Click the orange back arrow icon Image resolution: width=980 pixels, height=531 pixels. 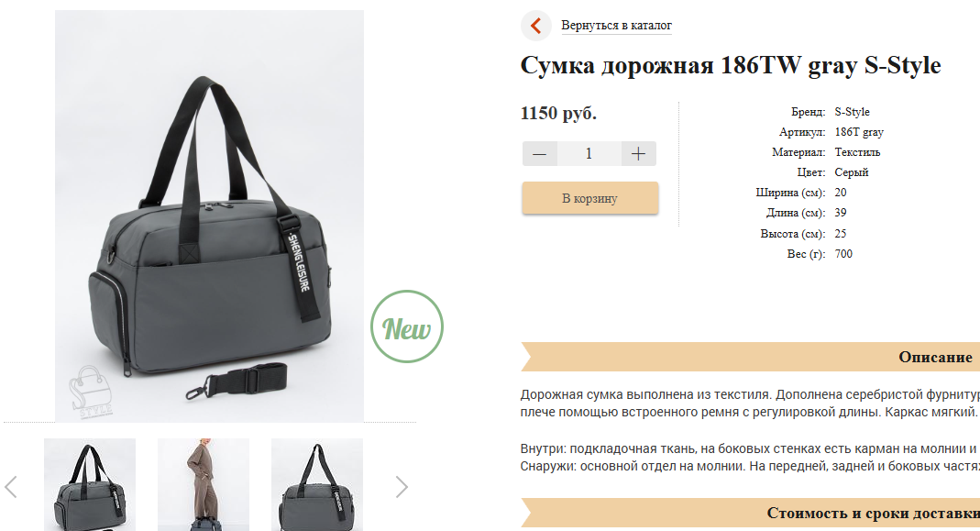click(x=535, y=26)
